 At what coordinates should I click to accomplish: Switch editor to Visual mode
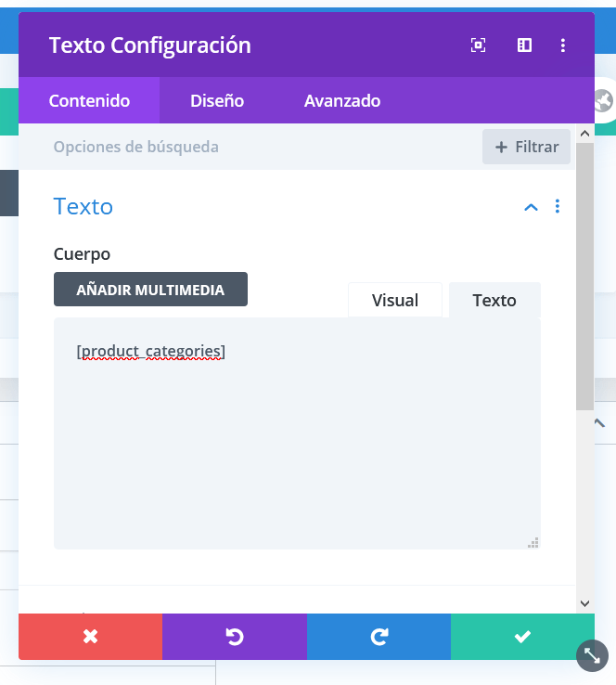(395, 301)
